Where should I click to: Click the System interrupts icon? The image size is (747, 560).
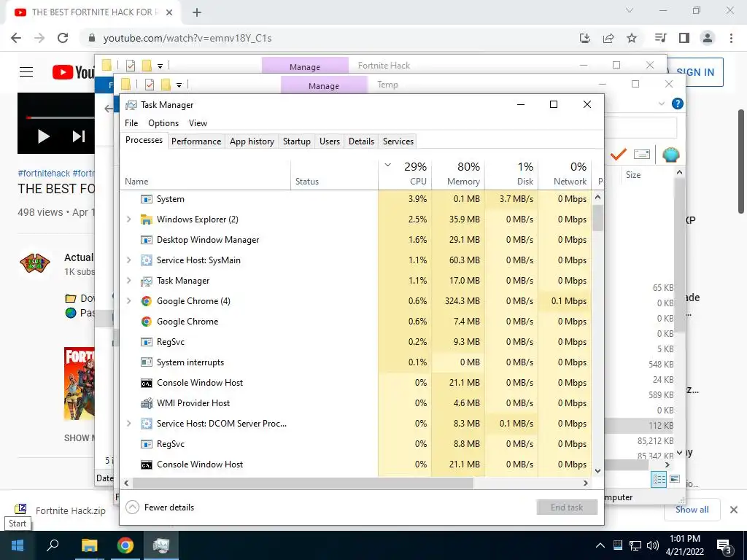click(x=146, y=362)
